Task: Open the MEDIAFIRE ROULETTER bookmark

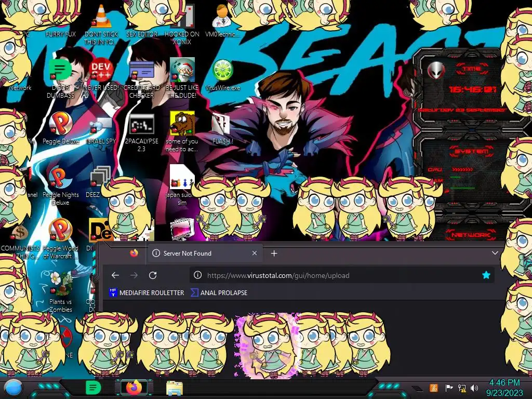Action: (x=147, y=293)
